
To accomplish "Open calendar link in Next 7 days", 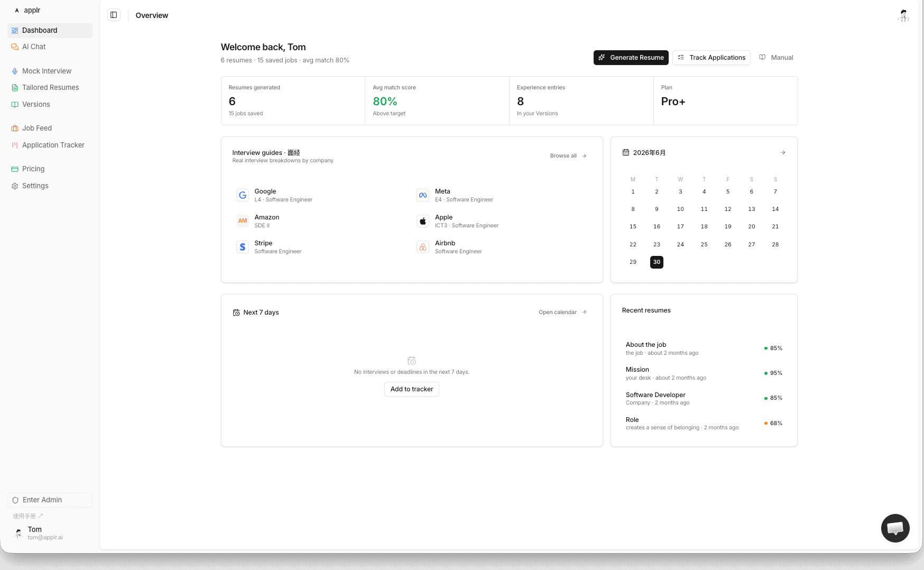I will click(x=562, y=312).
